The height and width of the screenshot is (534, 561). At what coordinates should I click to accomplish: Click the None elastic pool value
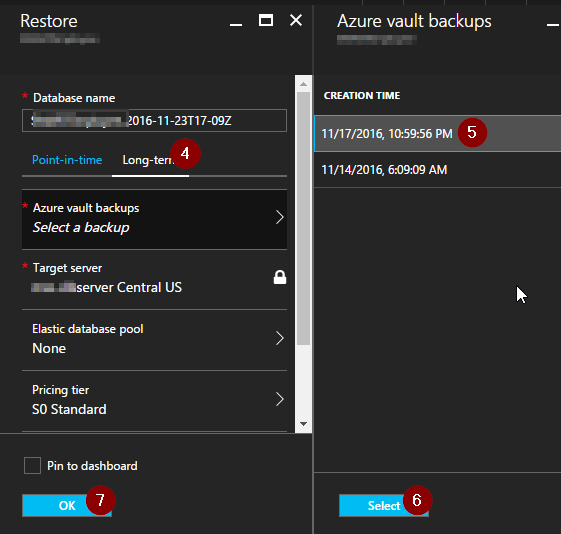[x=49, y=349]
